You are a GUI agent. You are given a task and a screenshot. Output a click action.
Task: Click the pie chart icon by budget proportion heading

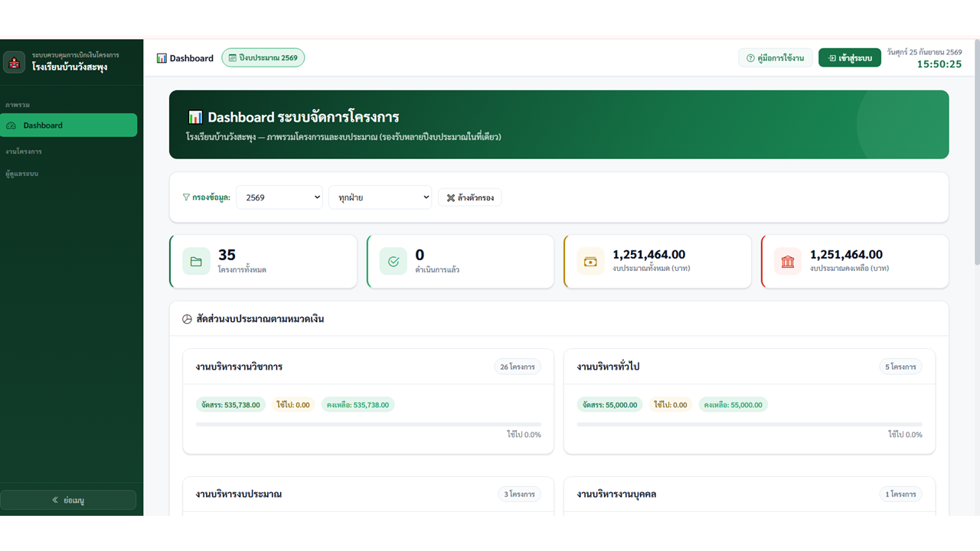coord(187,319)
